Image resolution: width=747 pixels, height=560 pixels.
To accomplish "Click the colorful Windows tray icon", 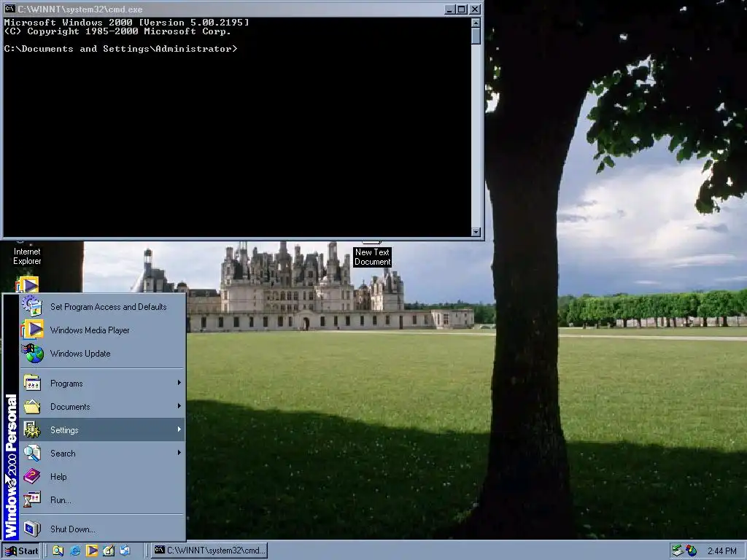I will (x=691, y=551).
